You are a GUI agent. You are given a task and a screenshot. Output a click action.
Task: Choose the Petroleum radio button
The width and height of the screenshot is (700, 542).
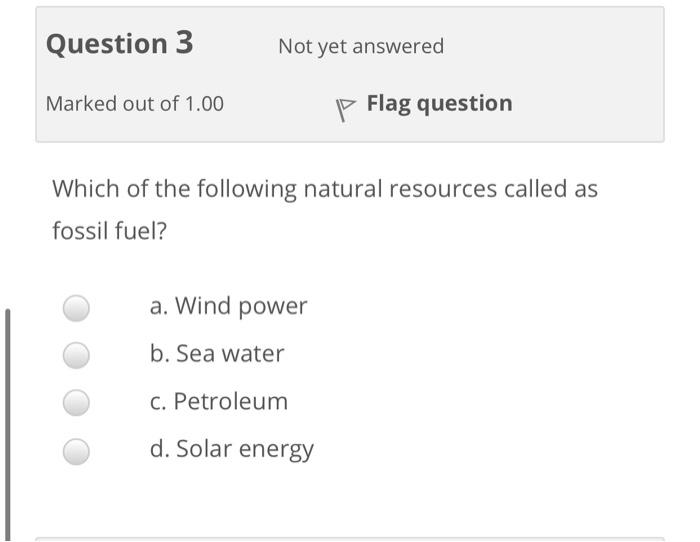[x=77, y=402]
